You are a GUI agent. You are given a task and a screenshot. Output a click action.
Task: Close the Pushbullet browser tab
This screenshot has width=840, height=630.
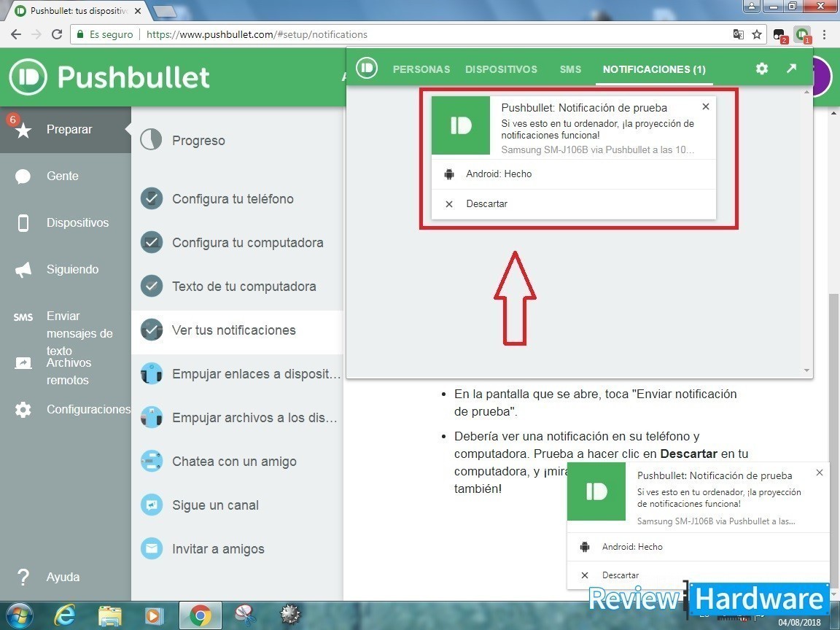138,11
